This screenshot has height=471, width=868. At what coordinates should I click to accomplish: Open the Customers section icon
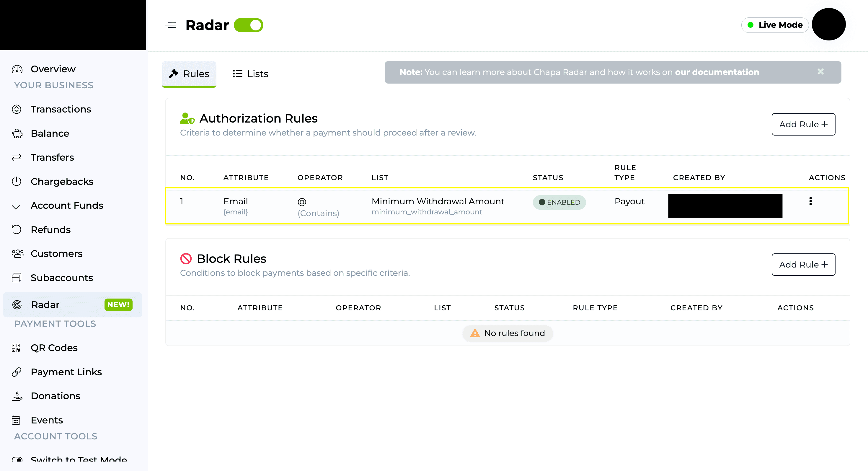pyautogui.click(x=17, y=254)
